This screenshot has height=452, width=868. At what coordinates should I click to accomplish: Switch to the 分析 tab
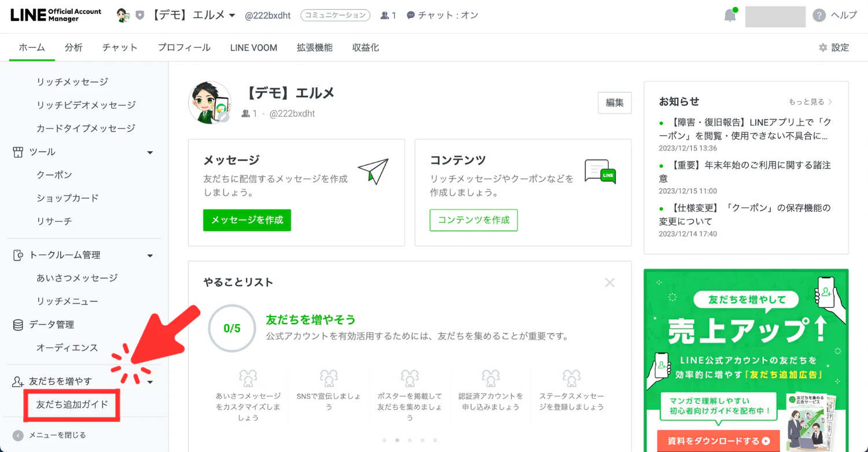point(73,48)
